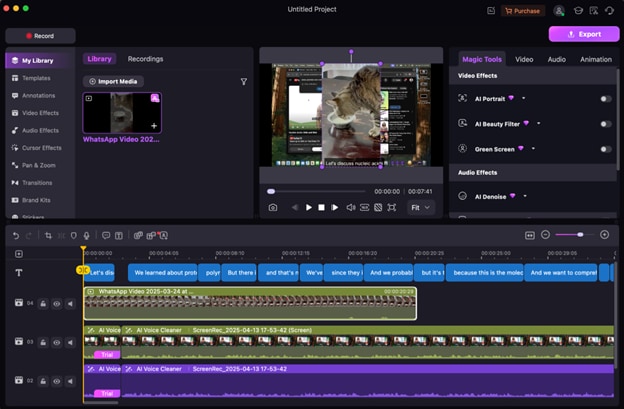Insert text with the T box icon
This screenshot has width=624, height=409.
point(119,236)
